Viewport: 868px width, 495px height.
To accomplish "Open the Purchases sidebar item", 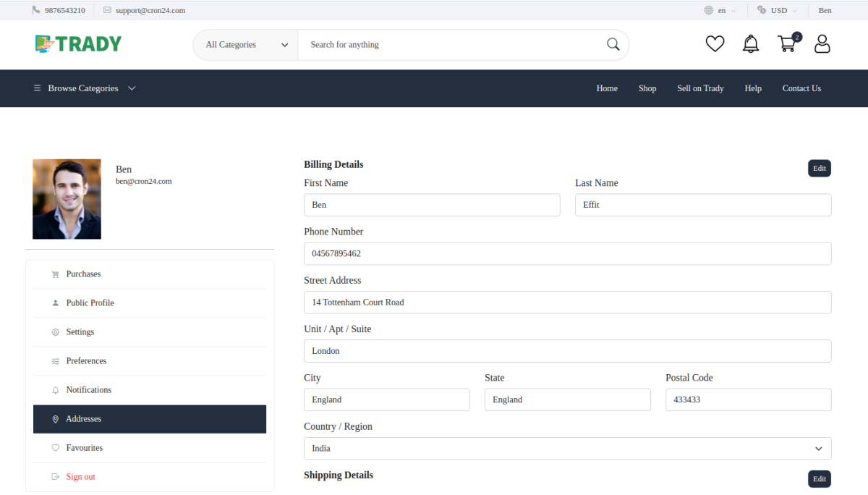I will (x=150, y=274).
